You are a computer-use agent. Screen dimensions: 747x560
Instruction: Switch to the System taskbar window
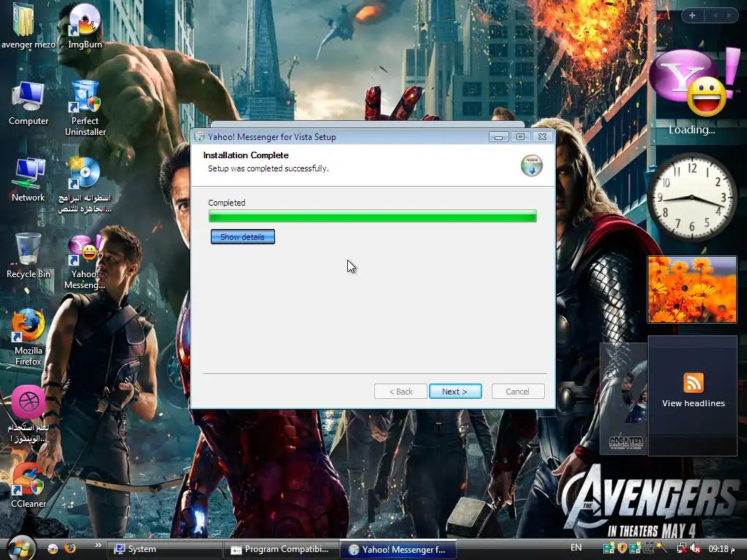pyautogui.click(x=164, y=549)
